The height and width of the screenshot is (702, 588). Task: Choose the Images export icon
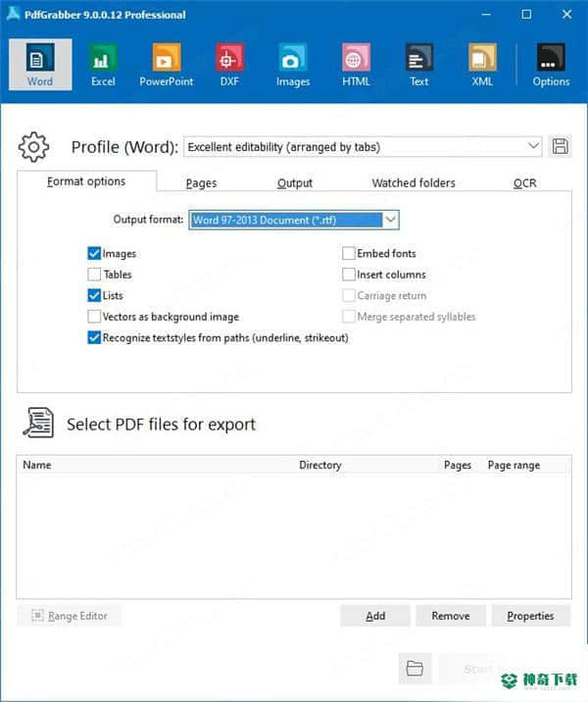293,65
